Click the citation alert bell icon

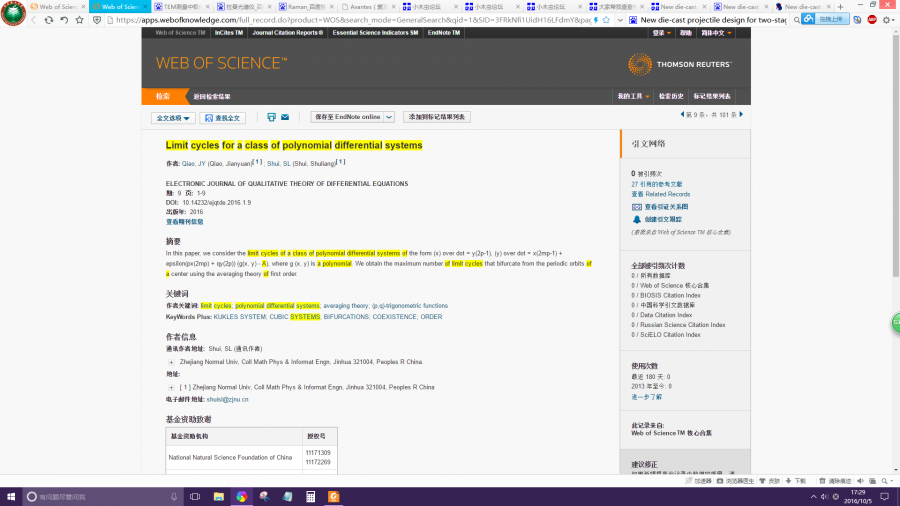[x=637, y=219]
